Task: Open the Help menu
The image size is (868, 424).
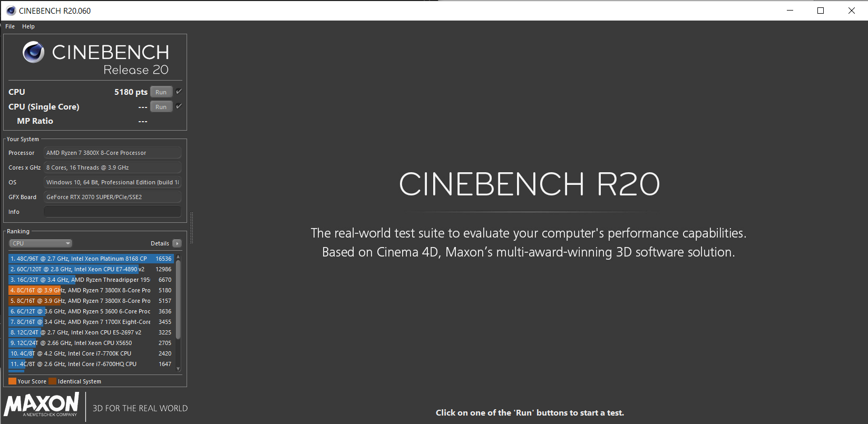Action: click(x=28, y=26)
